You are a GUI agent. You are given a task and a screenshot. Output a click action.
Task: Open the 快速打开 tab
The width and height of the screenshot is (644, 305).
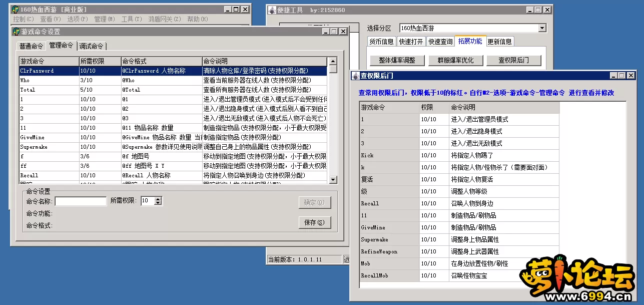[411, 42]
